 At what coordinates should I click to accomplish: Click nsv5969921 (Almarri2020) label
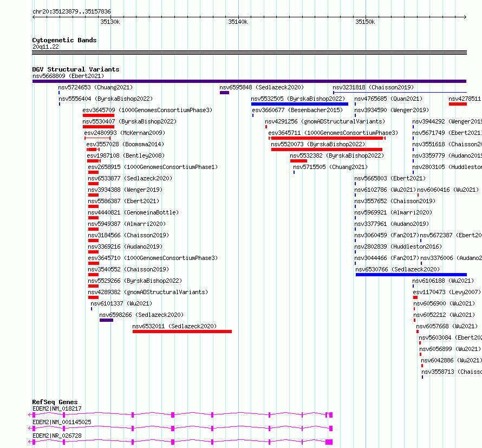393,212
